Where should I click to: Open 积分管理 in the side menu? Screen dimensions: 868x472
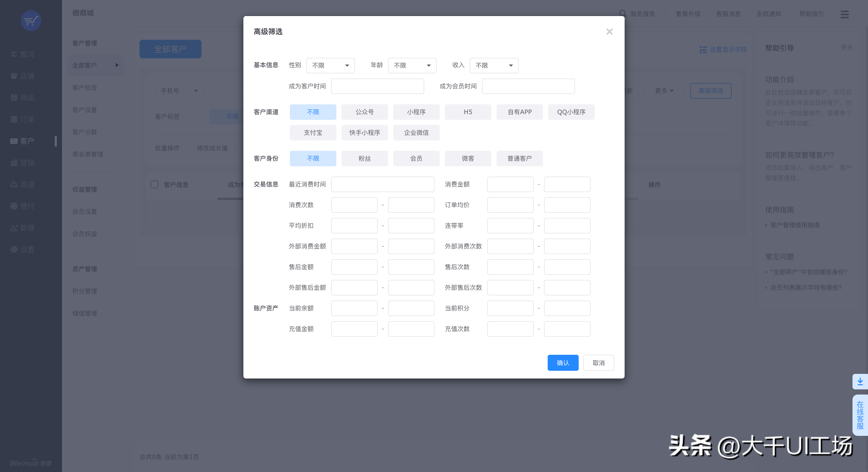pyautogui.click(x=84, y=291)
